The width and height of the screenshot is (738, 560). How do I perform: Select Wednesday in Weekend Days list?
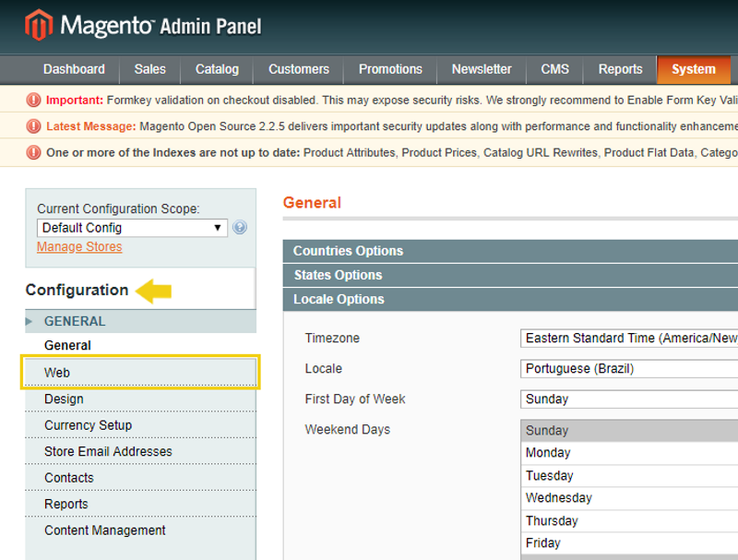tap(630, 498)
